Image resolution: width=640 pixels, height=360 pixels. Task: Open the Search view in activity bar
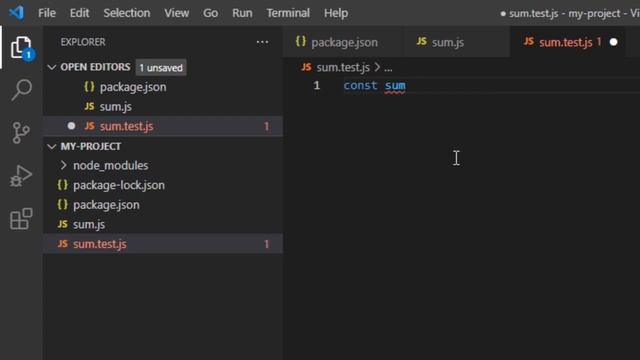21,89
